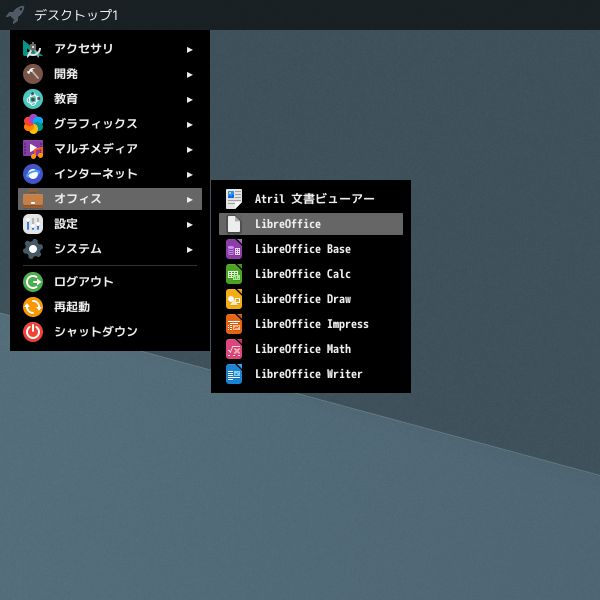
Task: Choose シャットダウン to power off
Action: click(x=96, y=331)
